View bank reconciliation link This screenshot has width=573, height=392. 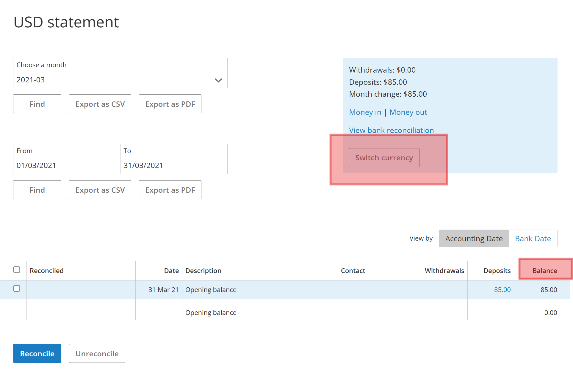[391, 130]
